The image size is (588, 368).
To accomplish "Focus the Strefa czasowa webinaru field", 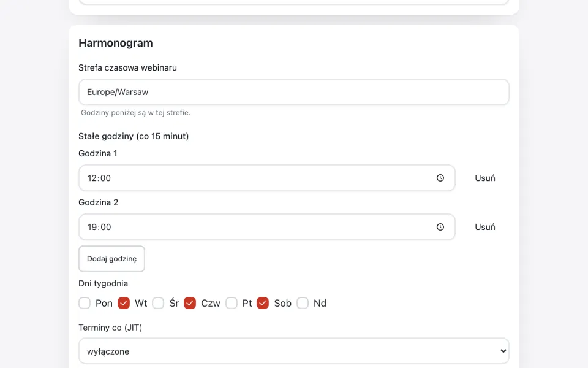I will pos(293,92).
